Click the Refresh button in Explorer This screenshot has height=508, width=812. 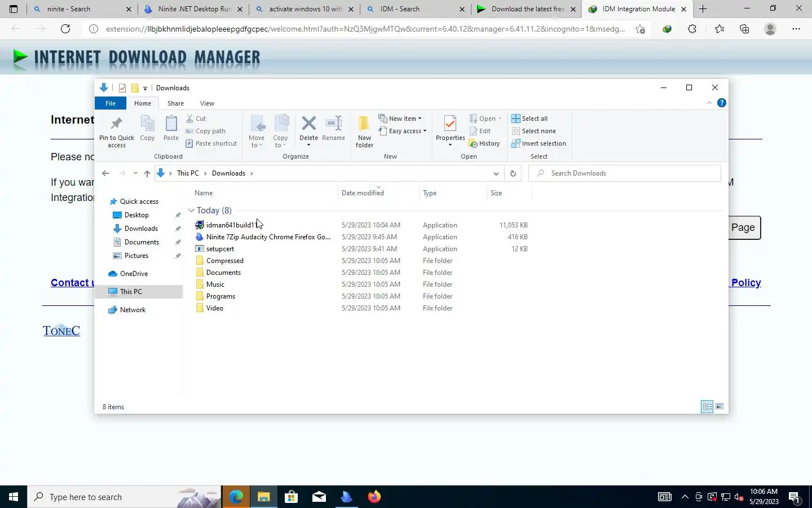513,173
